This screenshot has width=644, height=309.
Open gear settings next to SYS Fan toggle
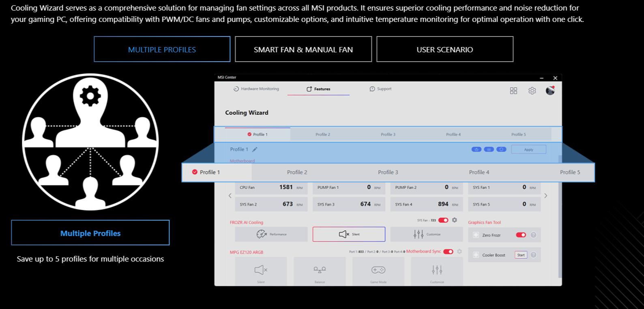pyautogui.click(x=455, y=220)
